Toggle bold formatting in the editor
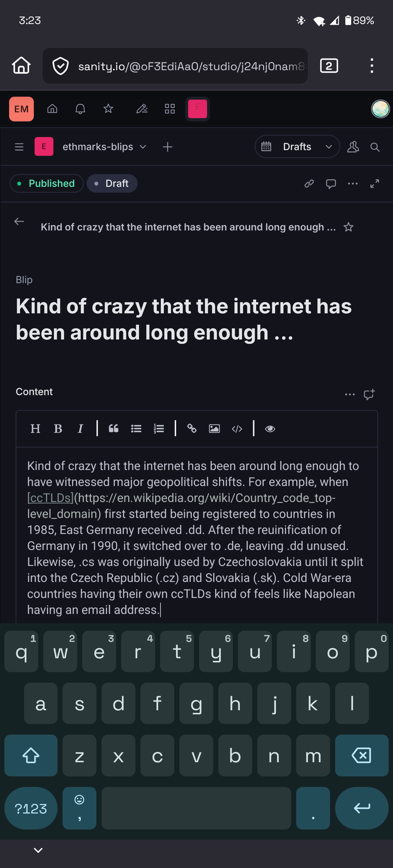 click(x=58, y=429)
